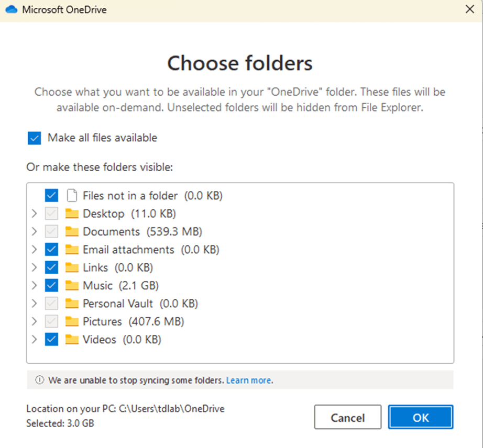Screen dimensions: 483x448
Task: Click the Videos (0.0 KB) label
Action: pos(122,339)
